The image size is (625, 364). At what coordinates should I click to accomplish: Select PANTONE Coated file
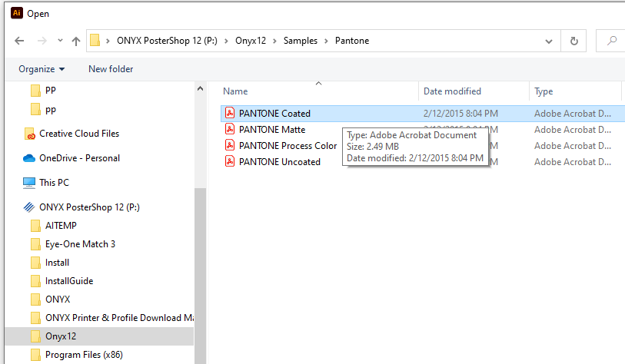click(x=274, y=114)
